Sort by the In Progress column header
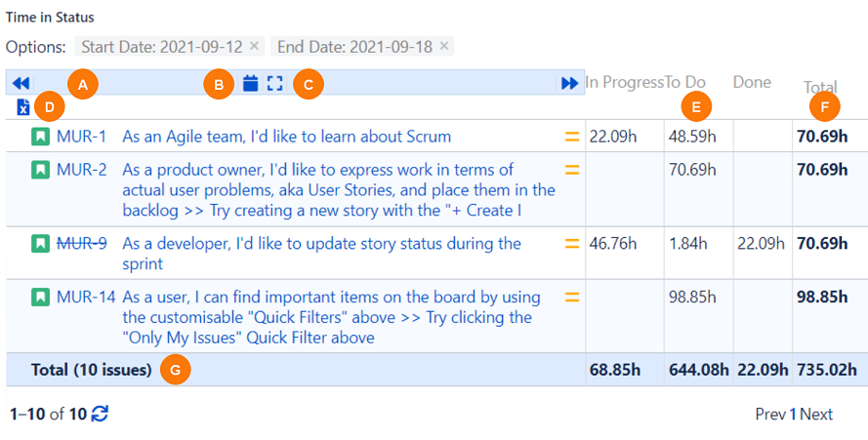The image size is (868, 440). click(x=624, y=83)
